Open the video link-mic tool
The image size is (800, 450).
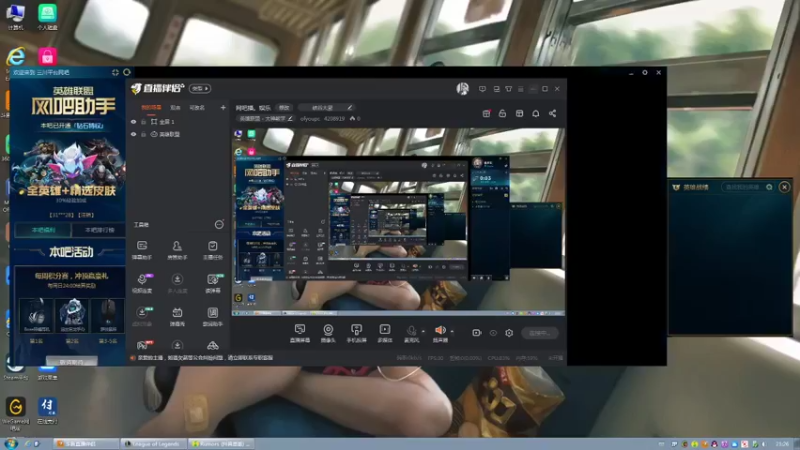[x=142, y=283]
